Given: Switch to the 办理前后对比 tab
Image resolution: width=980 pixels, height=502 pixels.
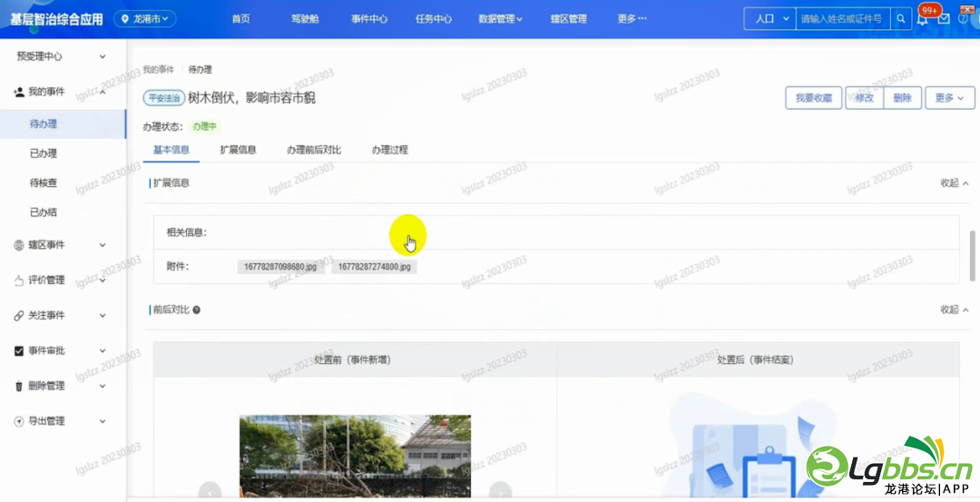Looking at the screenshot, I should tap(314, 150).
